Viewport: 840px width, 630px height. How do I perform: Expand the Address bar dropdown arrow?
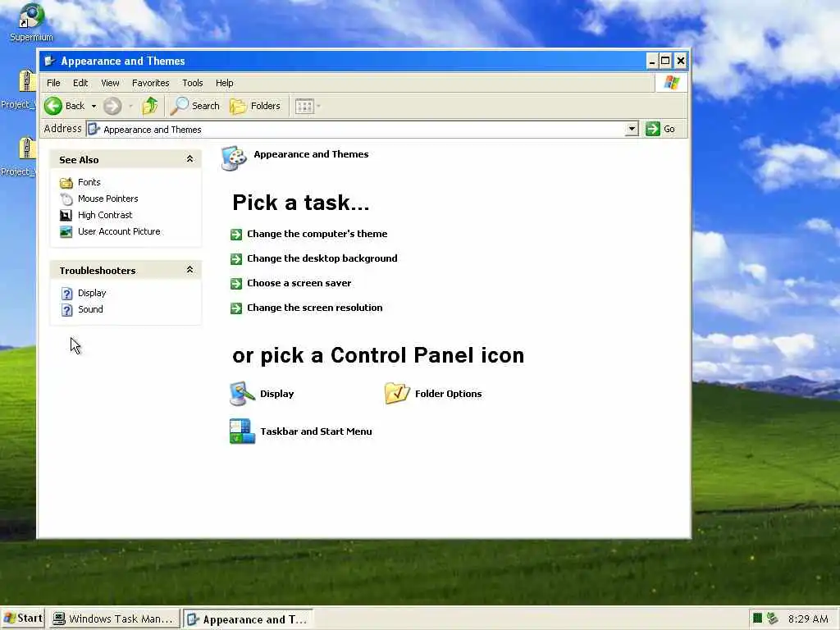tap(632, 129)
